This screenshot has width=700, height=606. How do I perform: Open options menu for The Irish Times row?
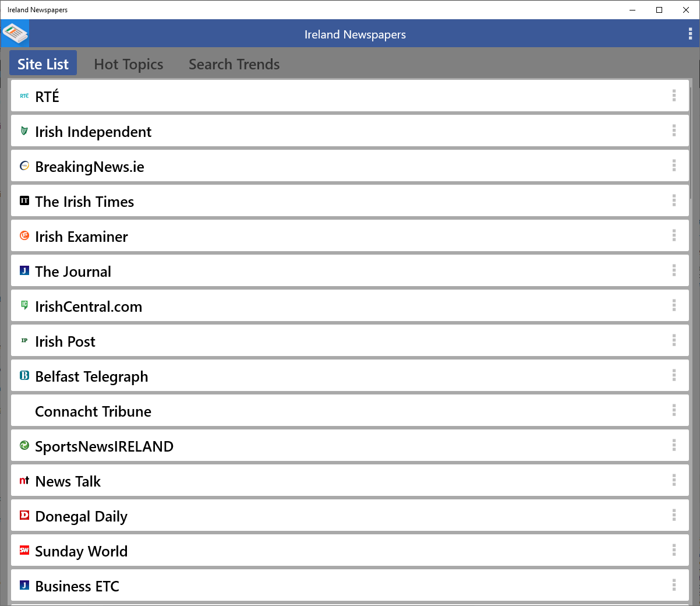tap(674, 200)
